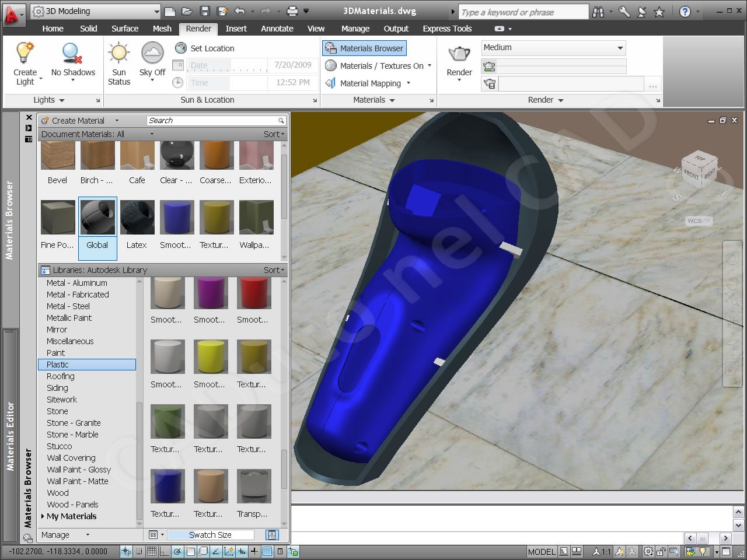Viewport: 747px width, 560px height.
Task: Adjust the Swatch Size slider
Action: 210,534
